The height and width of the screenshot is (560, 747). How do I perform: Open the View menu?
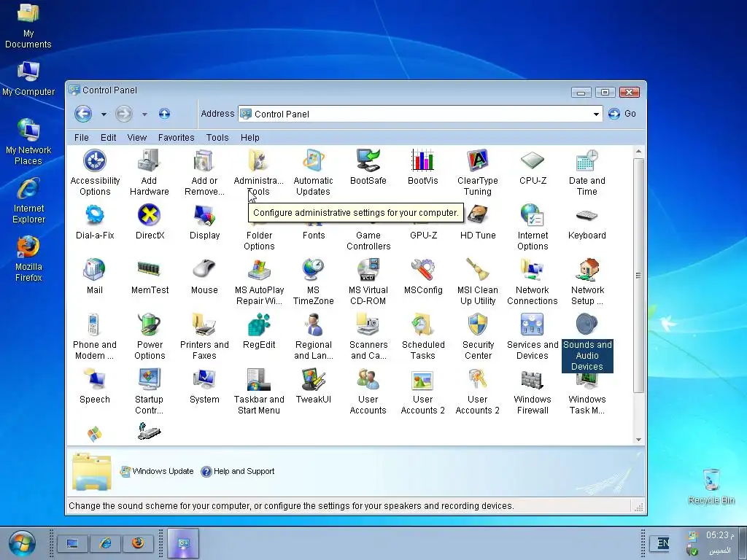136,138
